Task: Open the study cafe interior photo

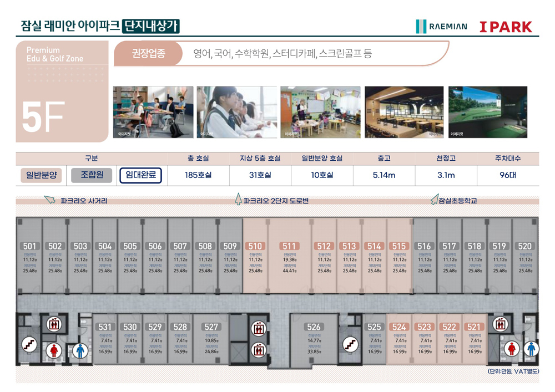Action: click(x=404, y=112)
